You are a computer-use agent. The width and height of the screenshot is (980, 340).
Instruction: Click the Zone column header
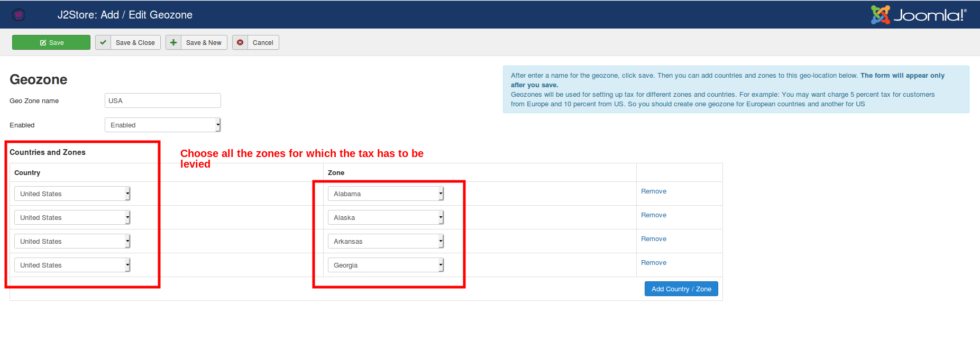click(x=336, y=173)
